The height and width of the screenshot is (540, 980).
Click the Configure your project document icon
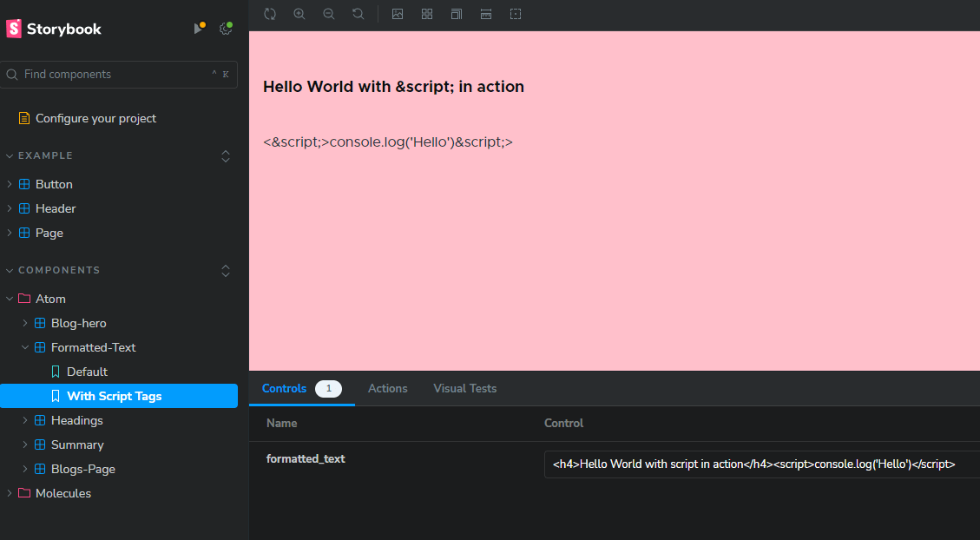pos(24,118)
